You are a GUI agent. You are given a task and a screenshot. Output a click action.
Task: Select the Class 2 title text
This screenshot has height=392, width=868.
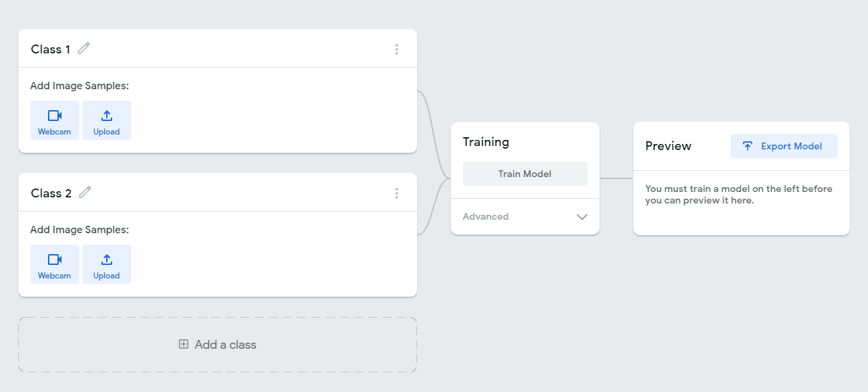tap(51, 193)
